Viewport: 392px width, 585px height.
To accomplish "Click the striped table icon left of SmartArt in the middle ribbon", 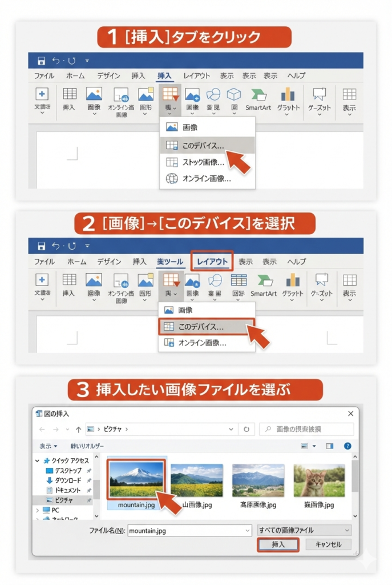I will (x=239, y=280).
